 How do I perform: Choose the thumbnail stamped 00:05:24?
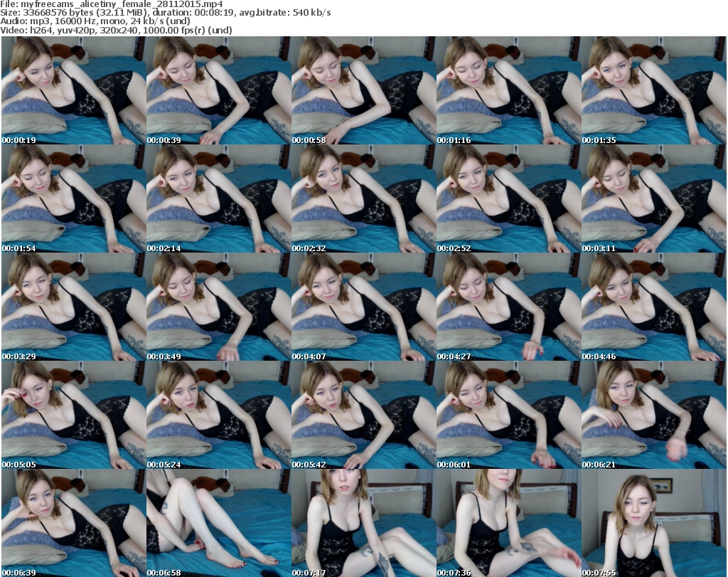tap(219, 415)
